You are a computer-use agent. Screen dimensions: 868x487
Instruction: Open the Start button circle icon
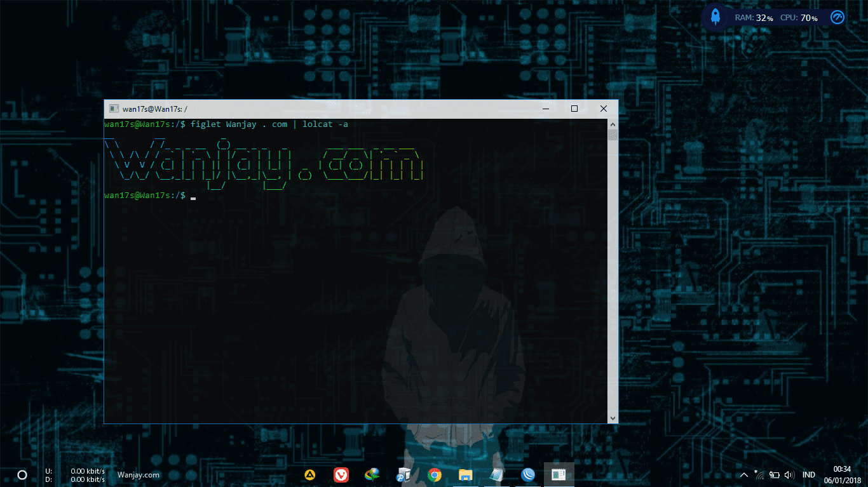22,474
